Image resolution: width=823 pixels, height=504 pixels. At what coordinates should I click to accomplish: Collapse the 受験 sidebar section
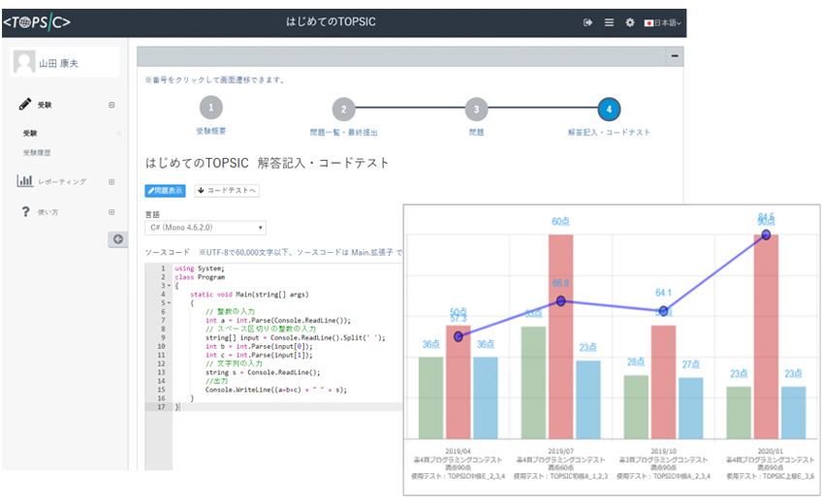click(x=111, y=105)
